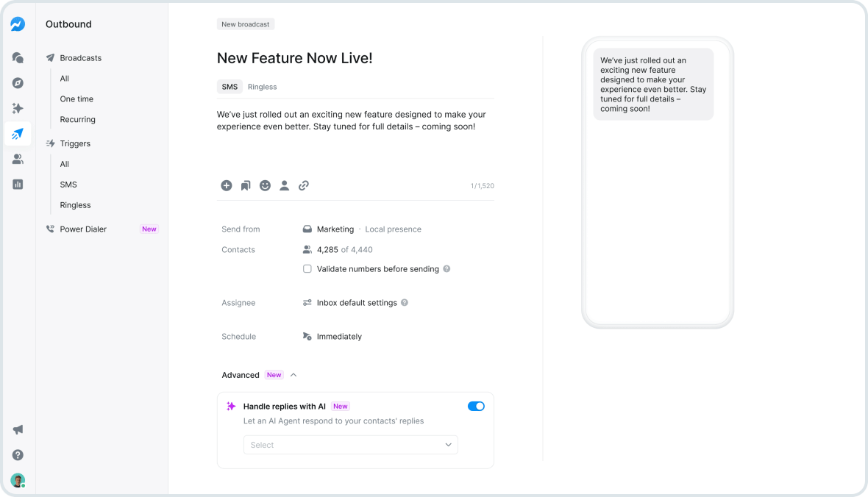Open the AI Agent Select dropdown

pos(350,445)
